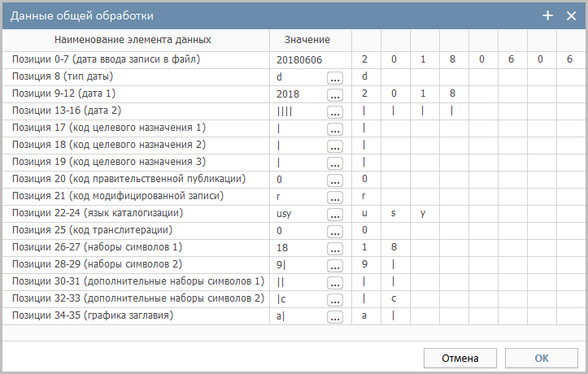Open ellipsis picker for Позиции 13-16 (дата 2)
Screen dimensions: 588x374
tap(336, 111)
